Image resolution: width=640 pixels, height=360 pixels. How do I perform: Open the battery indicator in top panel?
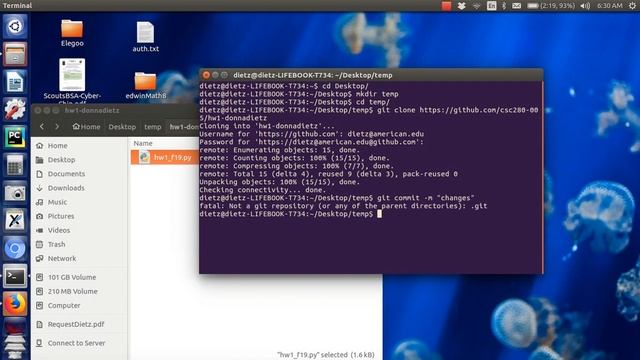550,6
